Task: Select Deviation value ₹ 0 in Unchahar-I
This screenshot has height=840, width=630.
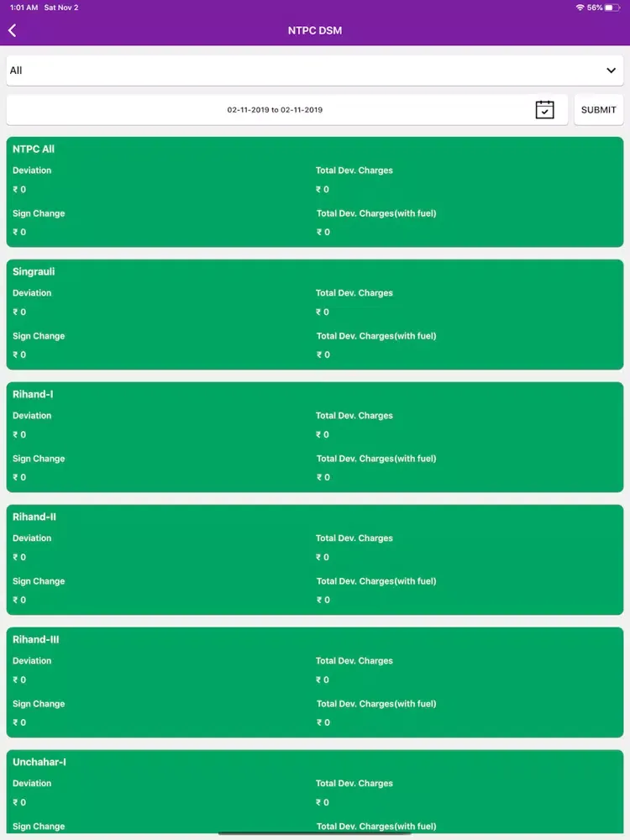Action: click(19, 802)
